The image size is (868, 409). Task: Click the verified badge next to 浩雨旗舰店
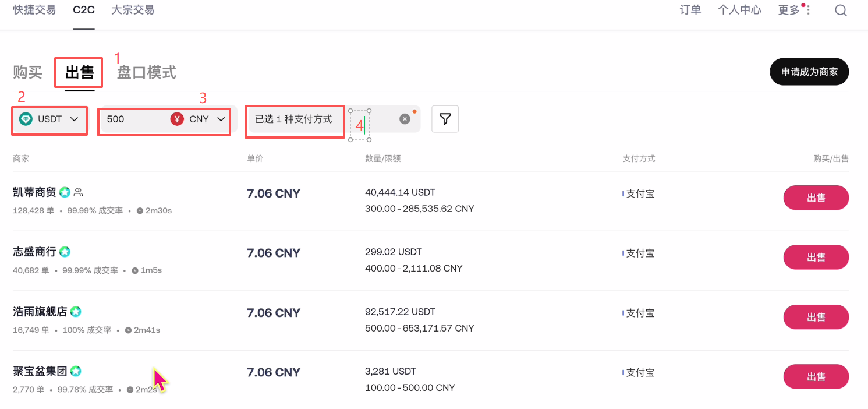coord(76,312)
